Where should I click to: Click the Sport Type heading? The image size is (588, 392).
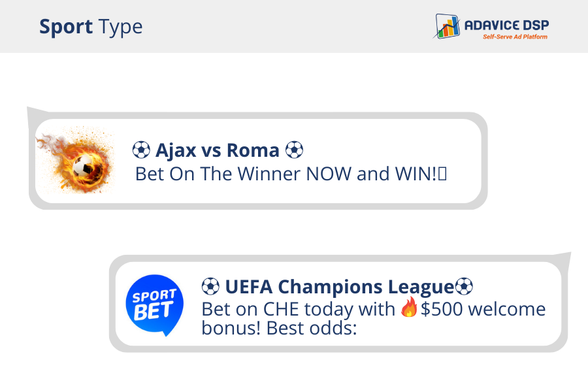(x=91, y=27)
